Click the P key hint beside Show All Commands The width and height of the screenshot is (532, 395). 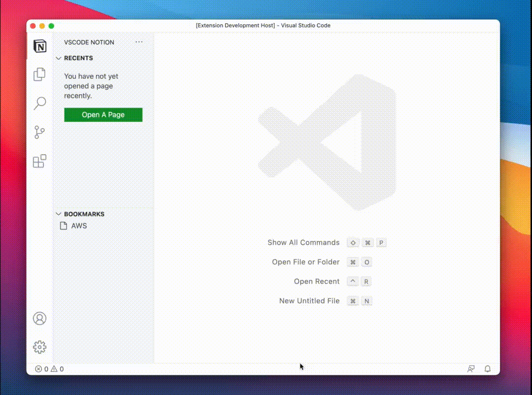point(381,243)
